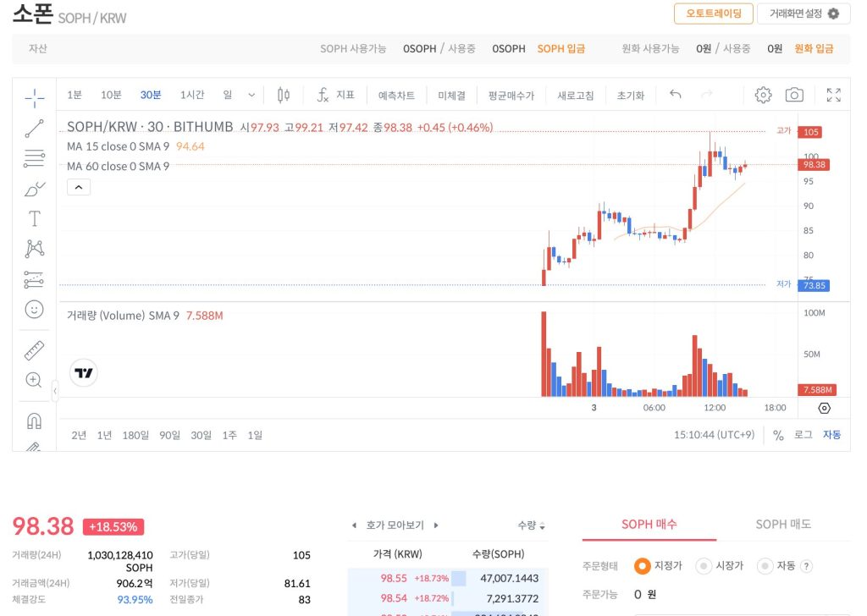Show 평균매수가 on chart
Image resolution: width=867 pixels, height=616 pixels.
[511, 95]
